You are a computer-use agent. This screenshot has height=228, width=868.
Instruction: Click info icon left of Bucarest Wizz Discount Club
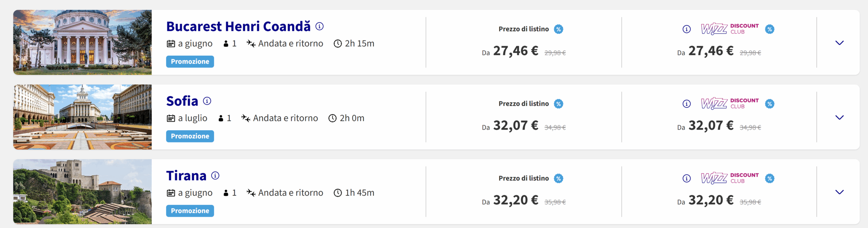687,29
